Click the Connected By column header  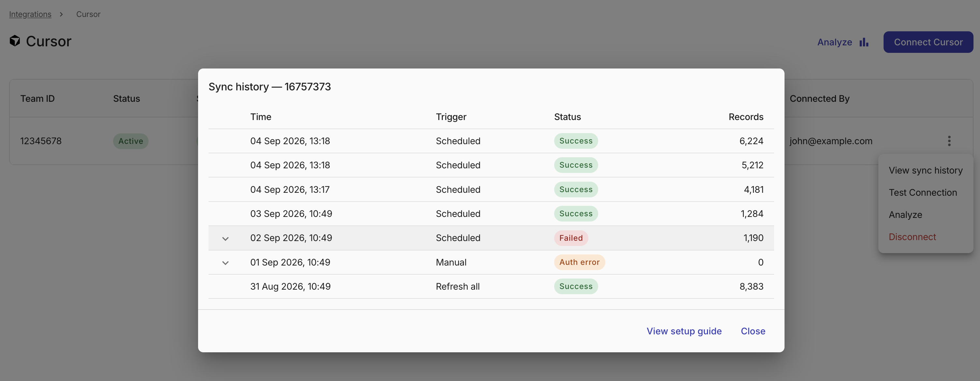819,98
